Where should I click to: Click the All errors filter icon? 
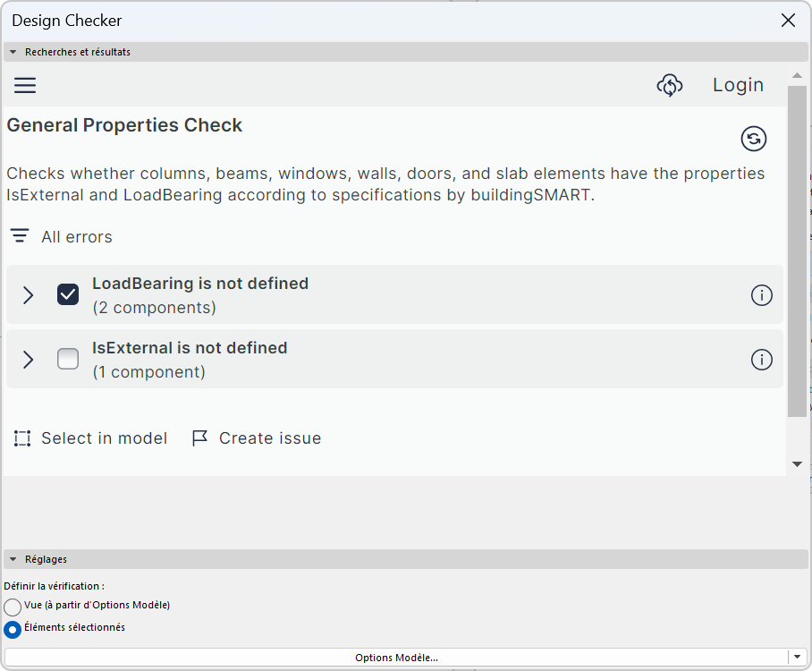click(x=20, y=237)
